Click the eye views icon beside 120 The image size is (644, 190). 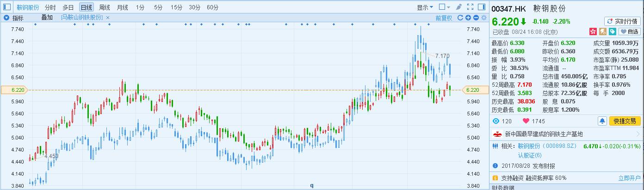click(495, 121)
